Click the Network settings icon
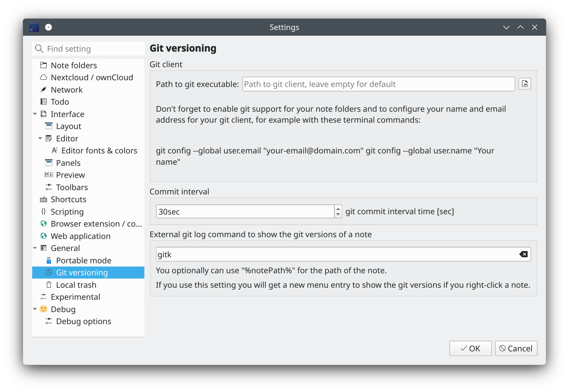This screenshot has width=569, height=392. pos(43,89)
